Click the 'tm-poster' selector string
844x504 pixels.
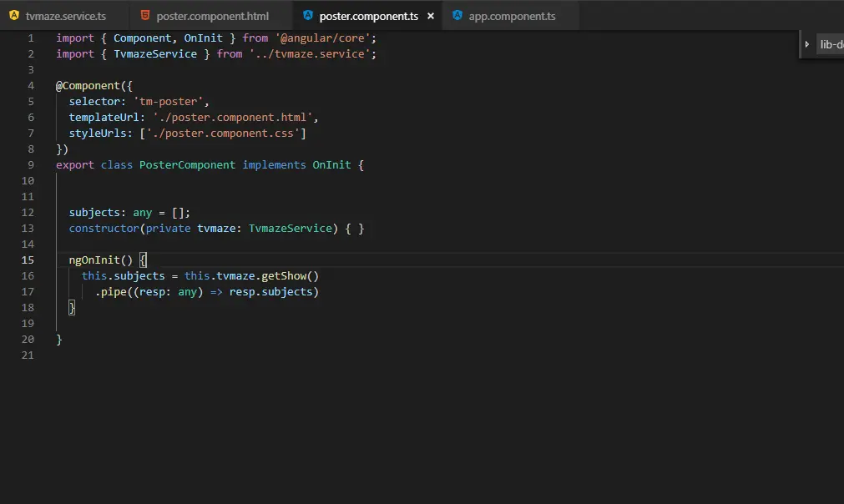coord(168,101)
